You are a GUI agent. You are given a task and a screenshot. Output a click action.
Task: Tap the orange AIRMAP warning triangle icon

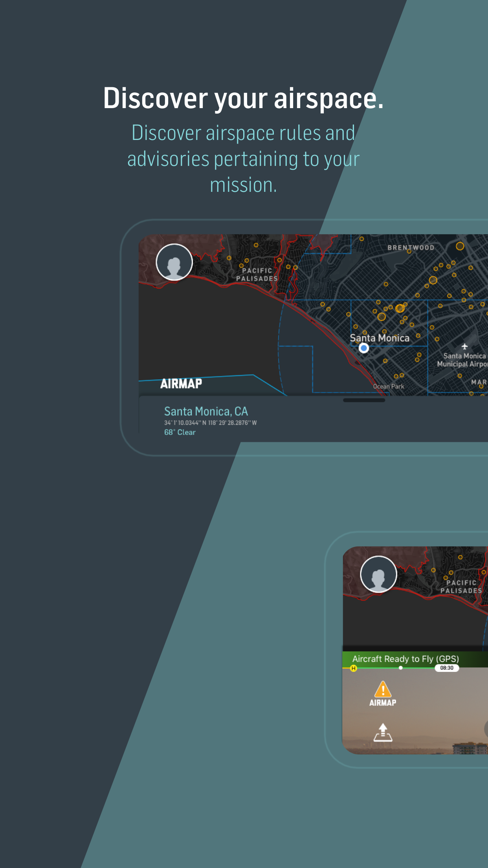383,689
